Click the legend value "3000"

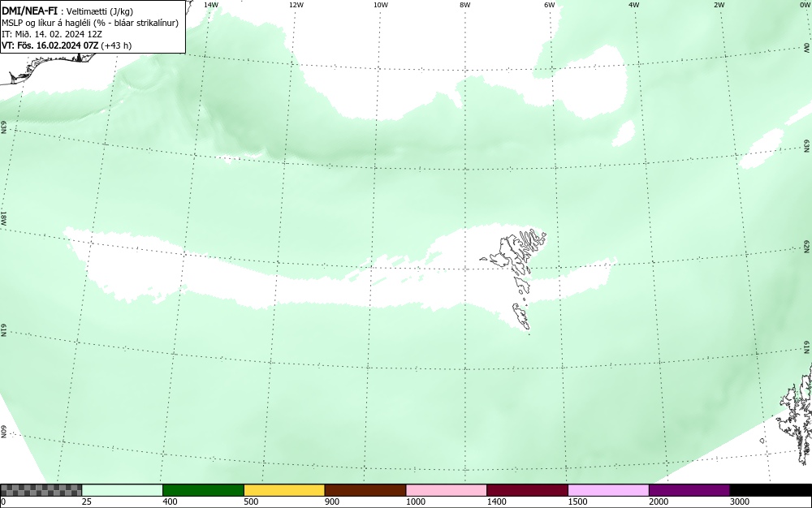740,502
